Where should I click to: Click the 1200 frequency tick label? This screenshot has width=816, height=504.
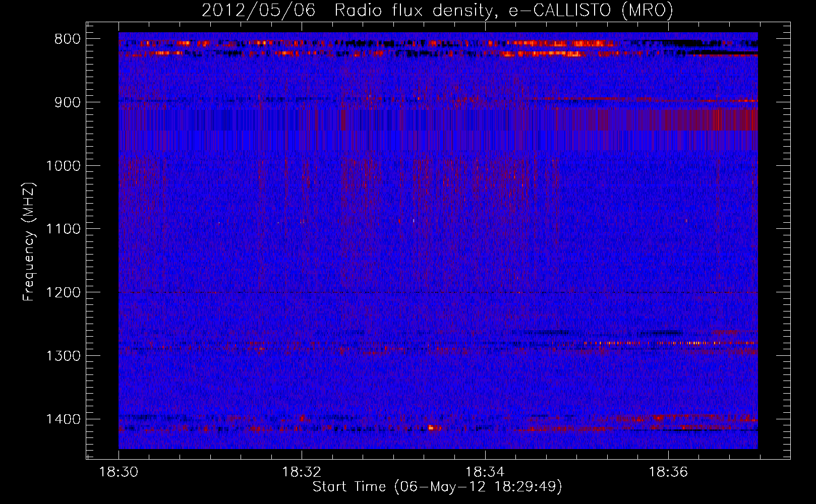(x=63, y=293)
